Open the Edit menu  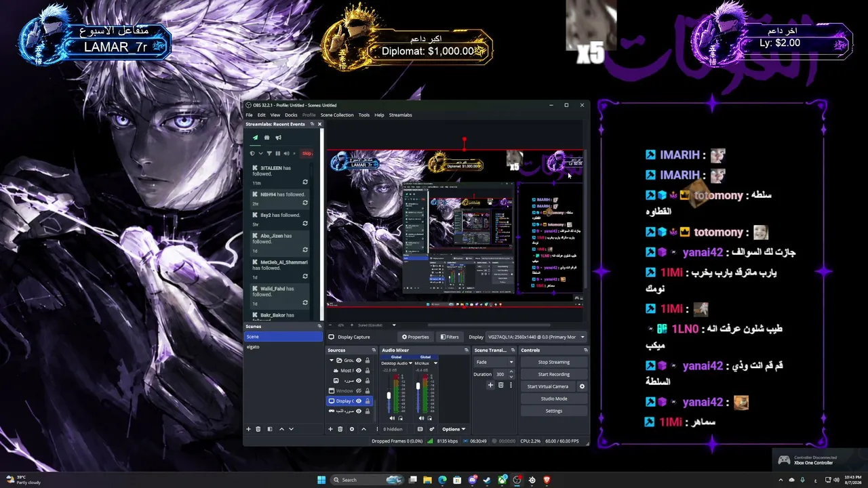point(261,115)
